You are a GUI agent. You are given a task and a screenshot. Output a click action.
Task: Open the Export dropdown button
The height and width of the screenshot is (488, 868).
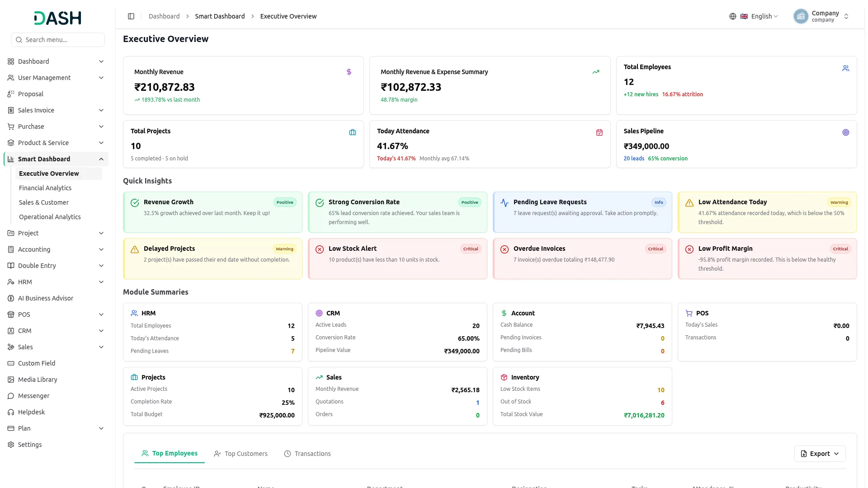(820, 454)
